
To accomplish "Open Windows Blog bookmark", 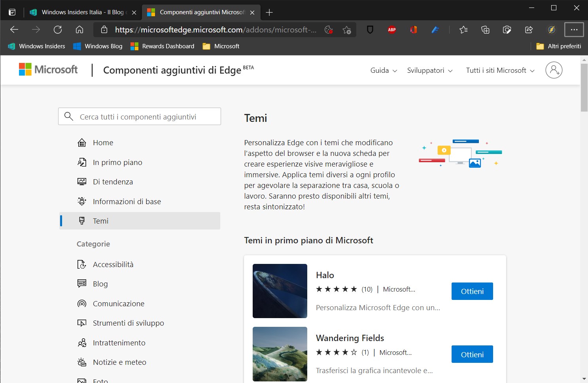I will tap(98, 46).
